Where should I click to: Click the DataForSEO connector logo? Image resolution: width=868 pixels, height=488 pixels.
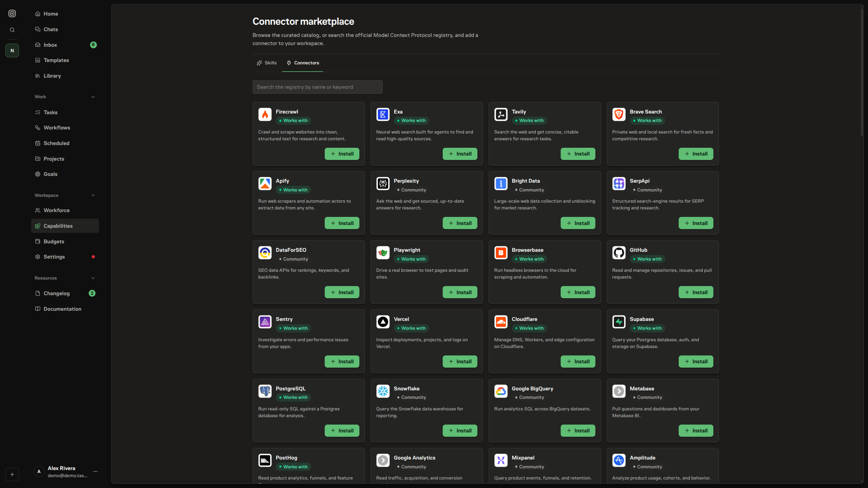(x=265, y=253)
